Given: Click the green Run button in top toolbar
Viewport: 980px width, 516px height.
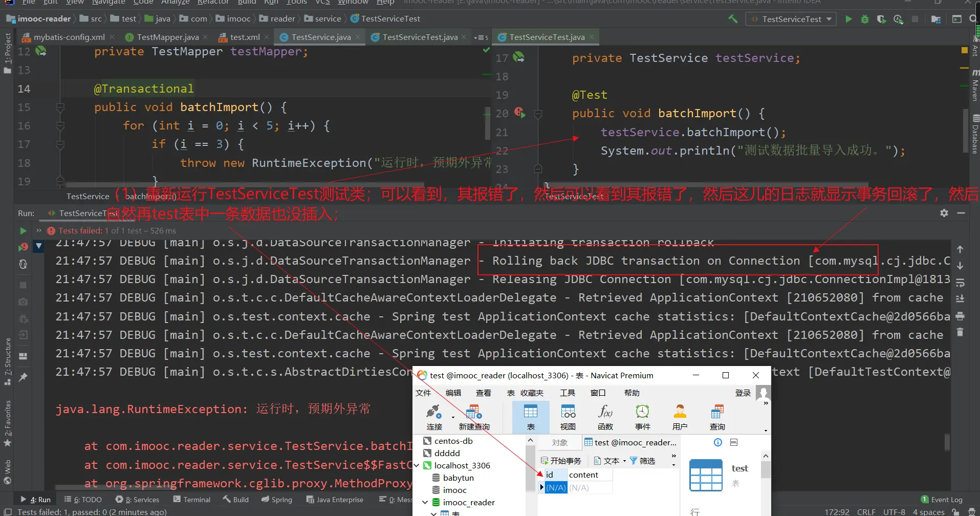Looking at the screenshot, I should (848, 19).
